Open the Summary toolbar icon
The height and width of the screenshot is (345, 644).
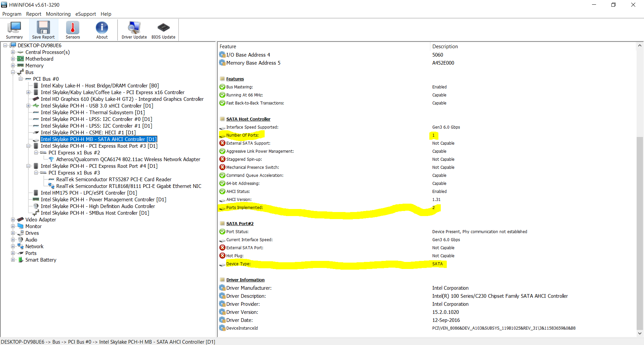[14, 30]
